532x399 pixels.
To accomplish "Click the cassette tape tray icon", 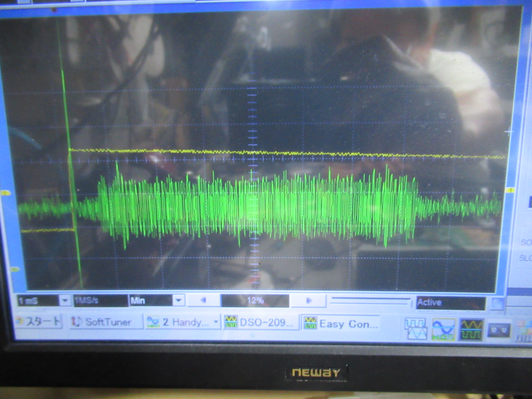I will pyautogui.click(x=499, y=331).
